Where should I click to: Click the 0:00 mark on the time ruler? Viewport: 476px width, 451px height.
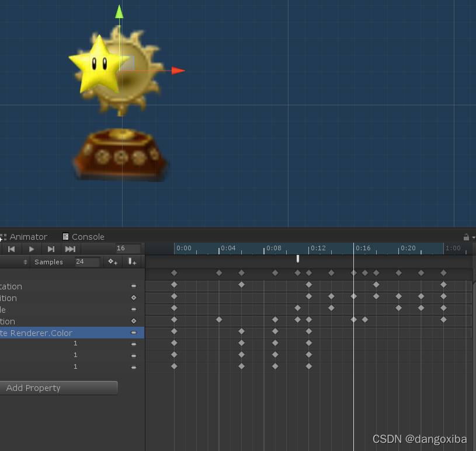184,248
